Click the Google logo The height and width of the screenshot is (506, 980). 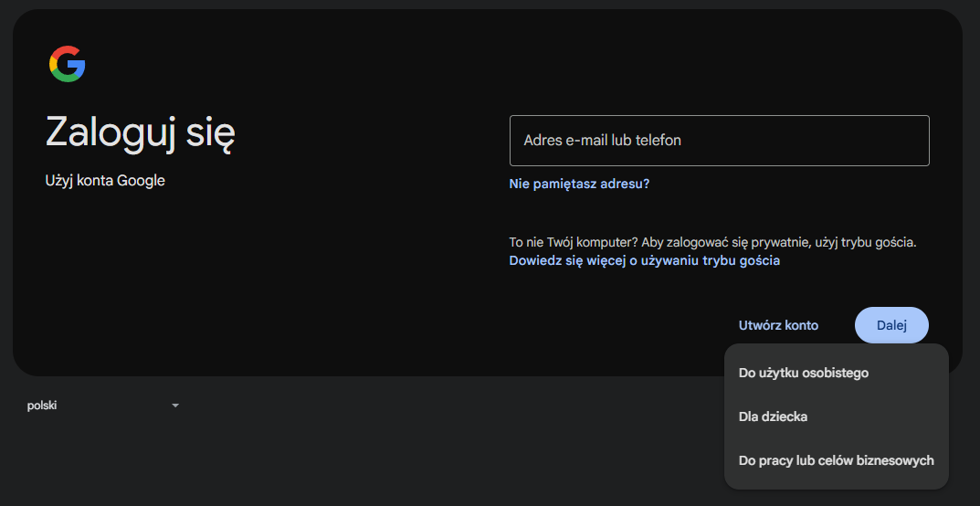pos(67,64)
